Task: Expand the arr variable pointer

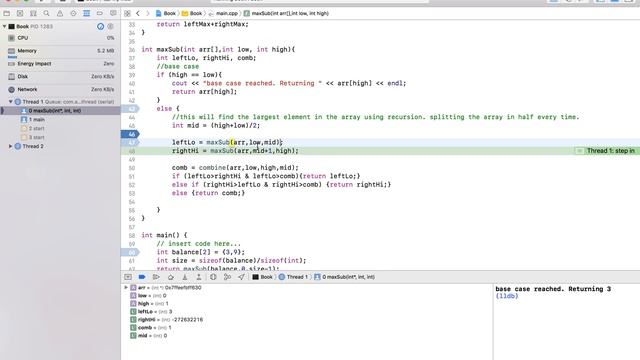Action: point(126,287)
